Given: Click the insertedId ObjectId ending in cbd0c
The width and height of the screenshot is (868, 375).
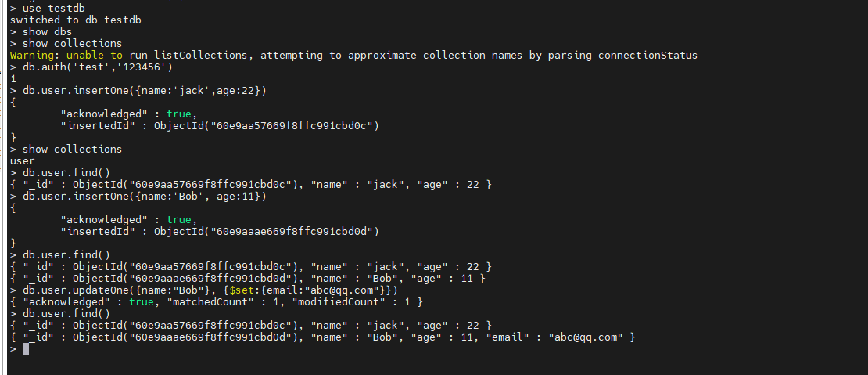Looking at the screenshot, I should pos(266,125).
